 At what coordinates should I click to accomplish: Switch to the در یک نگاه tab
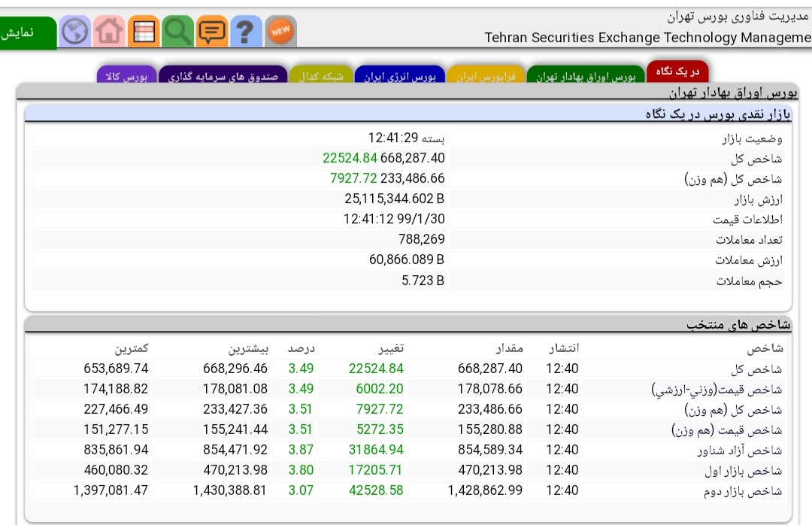677,71
